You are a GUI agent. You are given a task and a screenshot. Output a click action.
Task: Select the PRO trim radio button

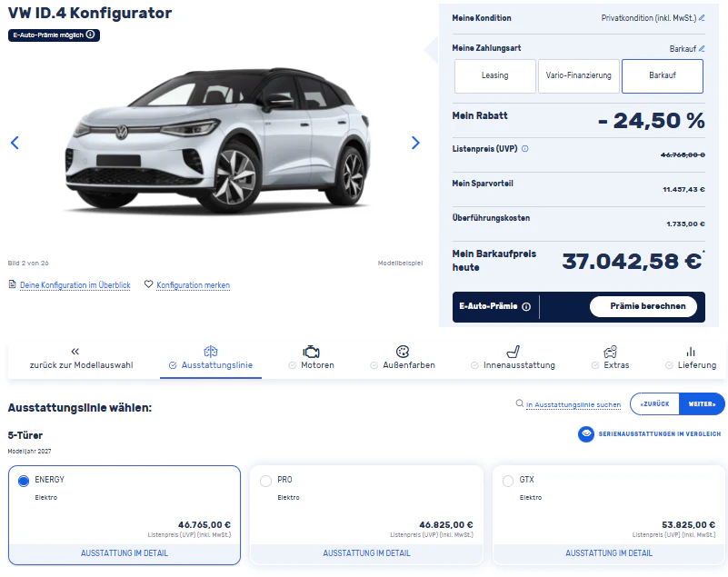(265, 481)
